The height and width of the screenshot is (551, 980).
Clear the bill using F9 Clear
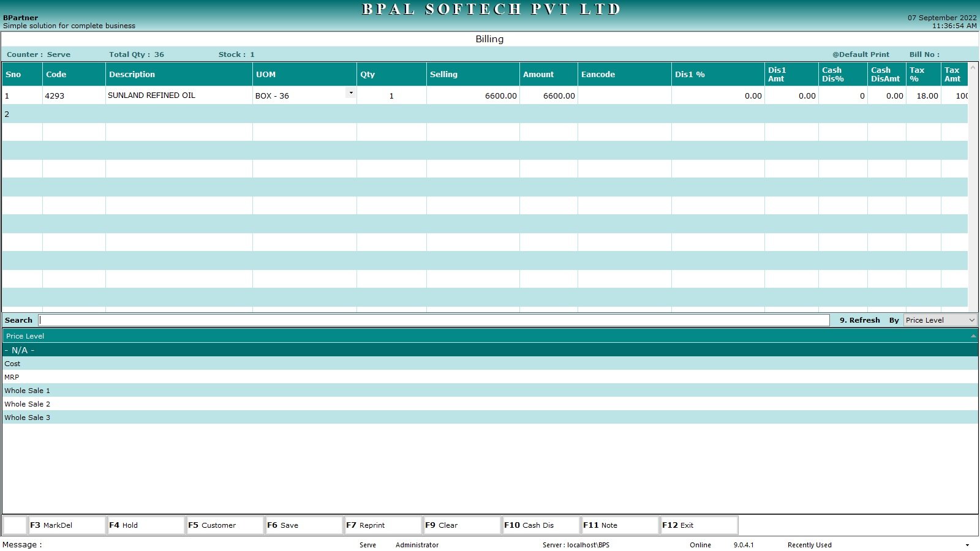462,525
